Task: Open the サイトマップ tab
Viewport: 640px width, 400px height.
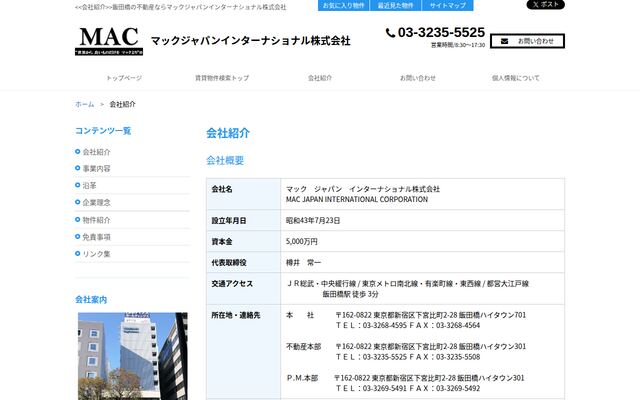Action: point(448,5)
